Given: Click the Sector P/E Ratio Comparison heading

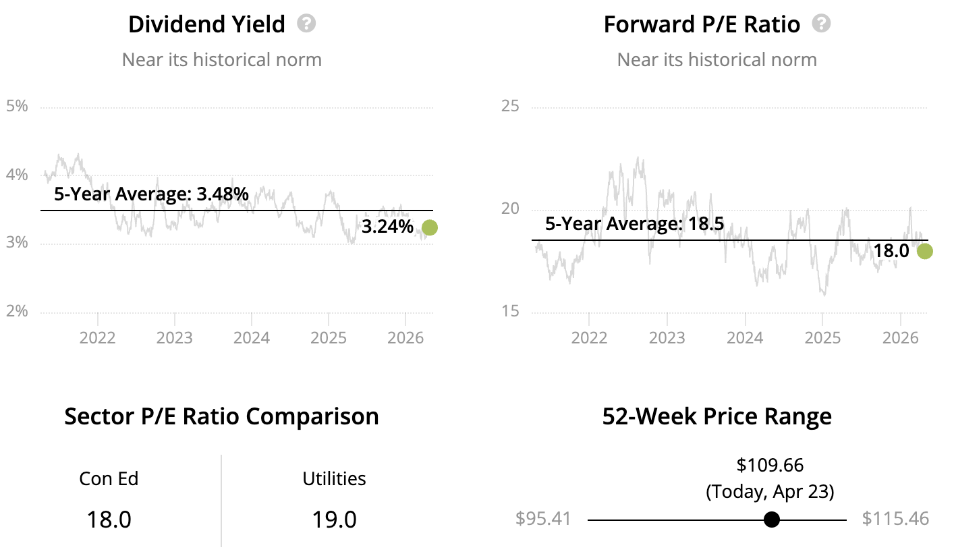Looking at the screenshot, I should 221,416.
